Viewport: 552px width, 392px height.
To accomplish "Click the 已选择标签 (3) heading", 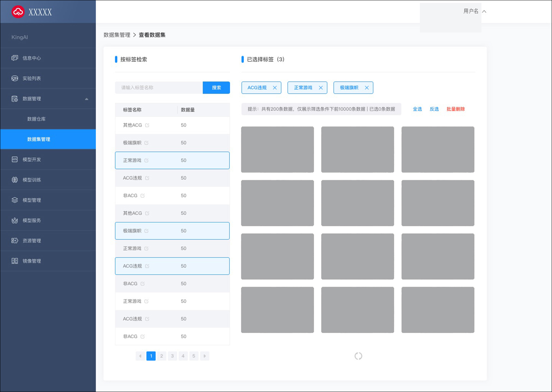I will click(266, 59).
